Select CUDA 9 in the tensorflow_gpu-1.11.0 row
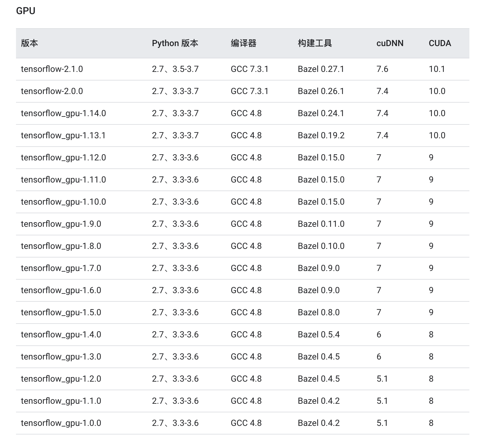 [x=431, y=180]
